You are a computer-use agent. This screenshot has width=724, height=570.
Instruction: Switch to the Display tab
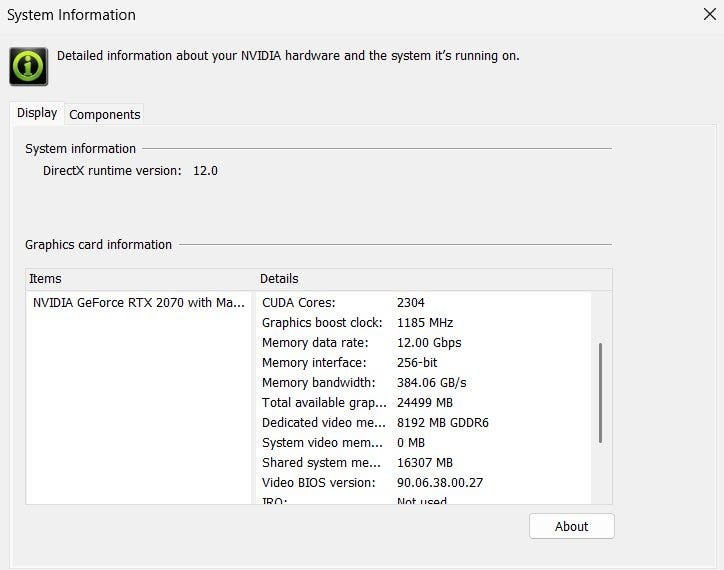(37, 113)
